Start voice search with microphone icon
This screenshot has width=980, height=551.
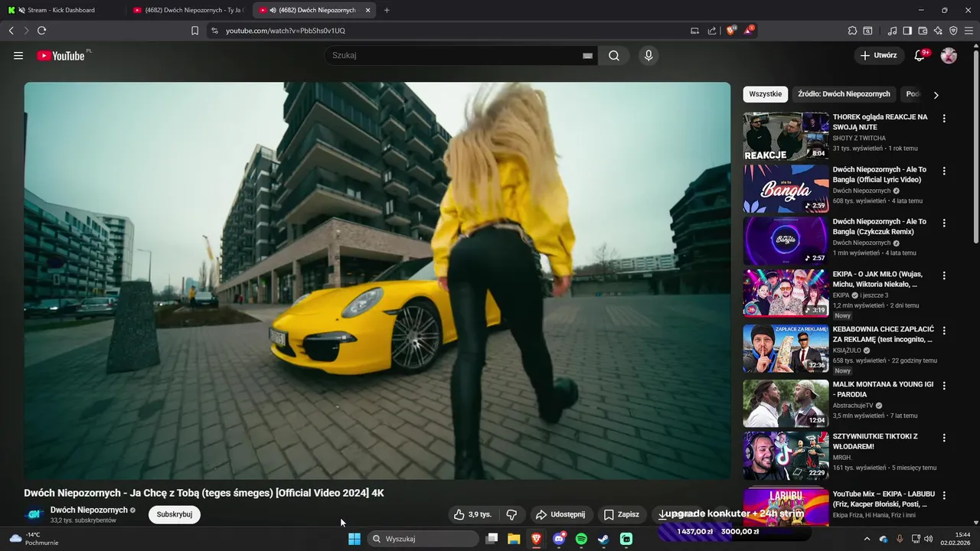point(648,56)
